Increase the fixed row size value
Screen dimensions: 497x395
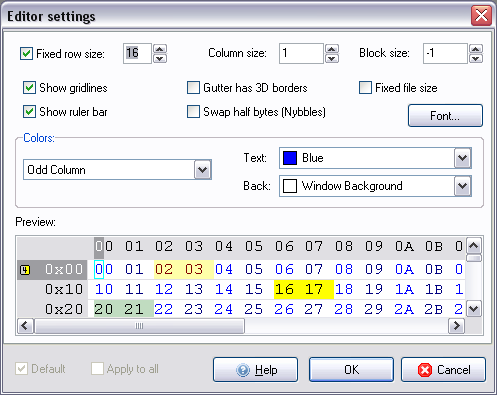pos(160,49)
